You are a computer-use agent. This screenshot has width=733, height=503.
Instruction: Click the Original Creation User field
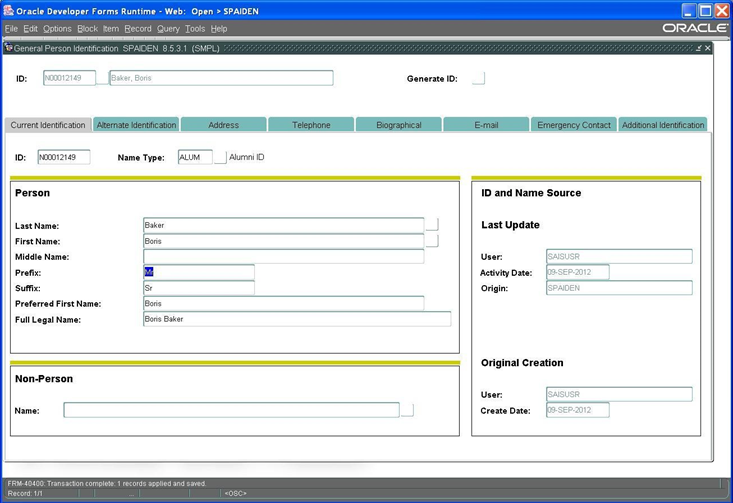tap(619, 394)
